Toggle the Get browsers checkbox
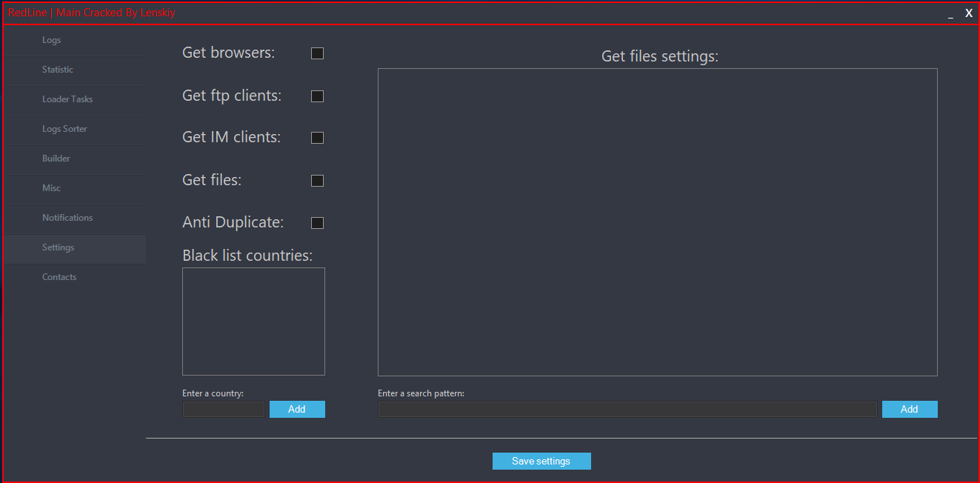Screen dimensions: 980x483 (317, 53)
